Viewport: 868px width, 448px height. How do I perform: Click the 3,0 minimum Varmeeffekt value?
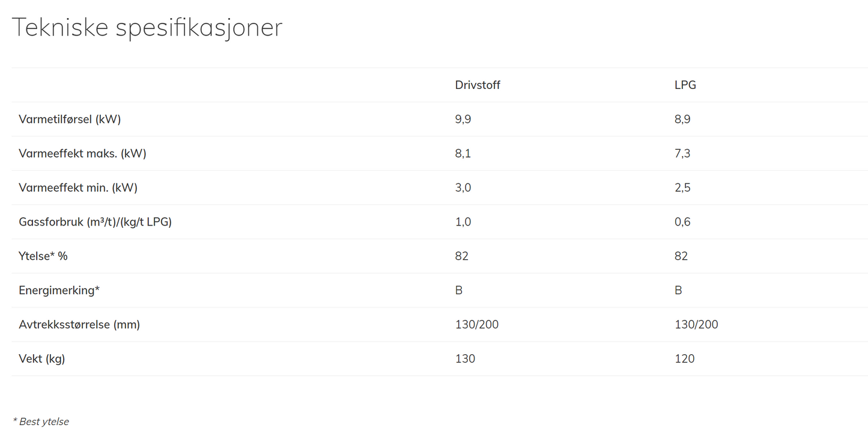point(463,188)
